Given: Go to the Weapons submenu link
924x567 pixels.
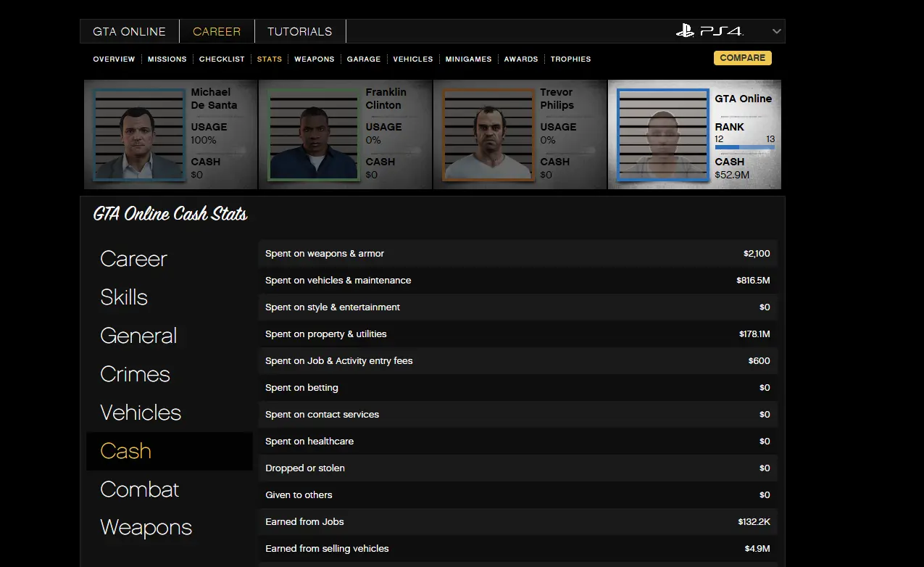Looking at the screenshot, I should point(314,59).
